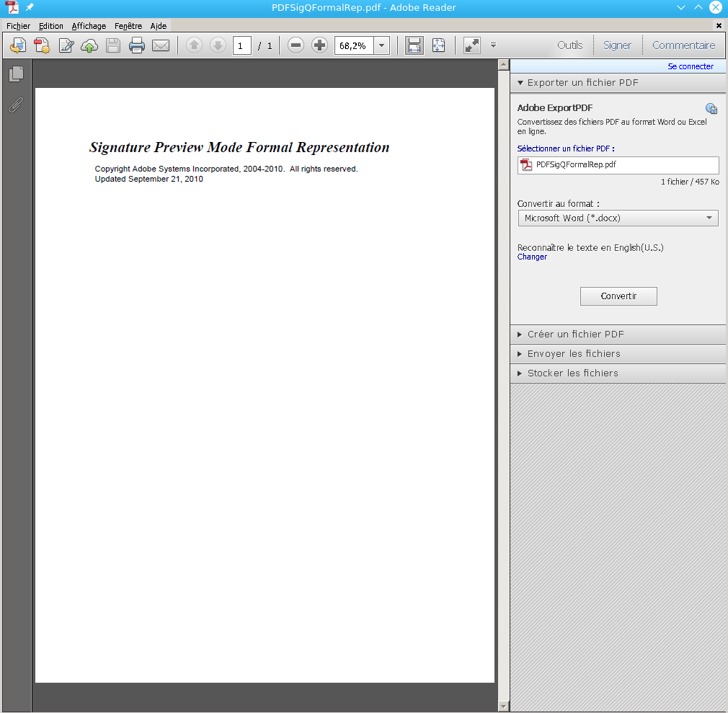
Task: Click the document title Signature Preview Mode
Action: pyautogui.click(x=239, y=147)
